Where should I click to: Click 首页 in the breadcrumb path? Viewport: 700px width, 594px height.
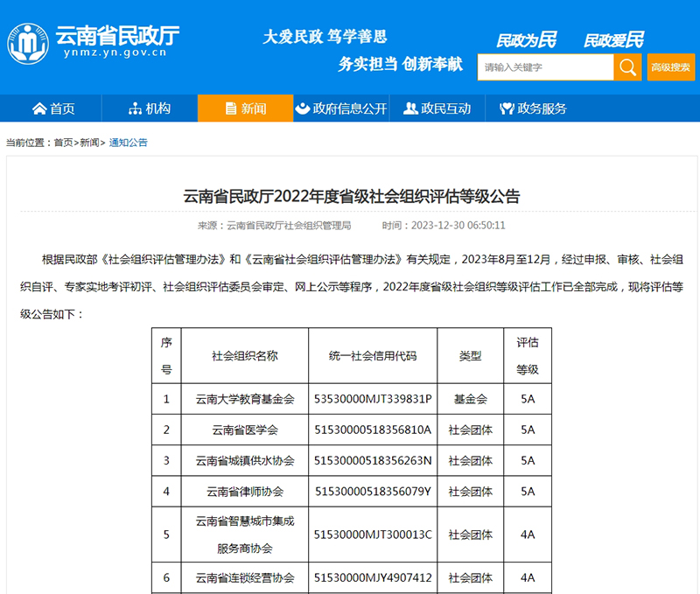tap(63, 143)
